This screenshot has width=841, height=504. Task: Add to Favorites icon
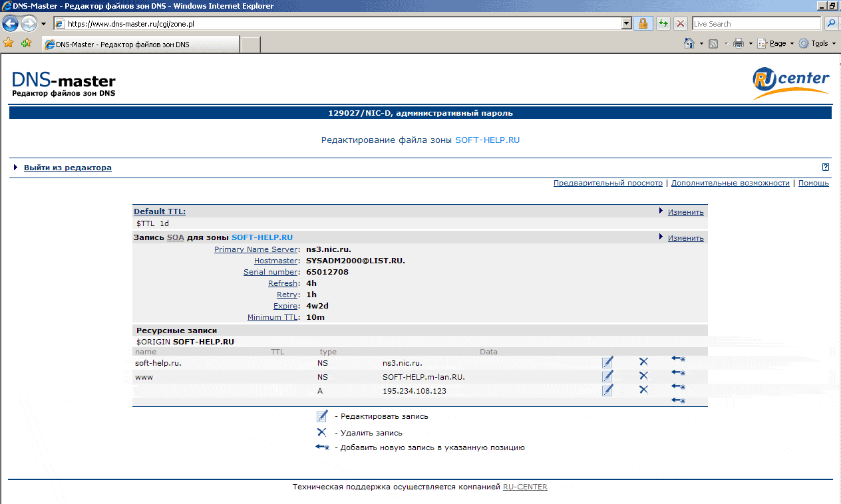coord(26,43)
